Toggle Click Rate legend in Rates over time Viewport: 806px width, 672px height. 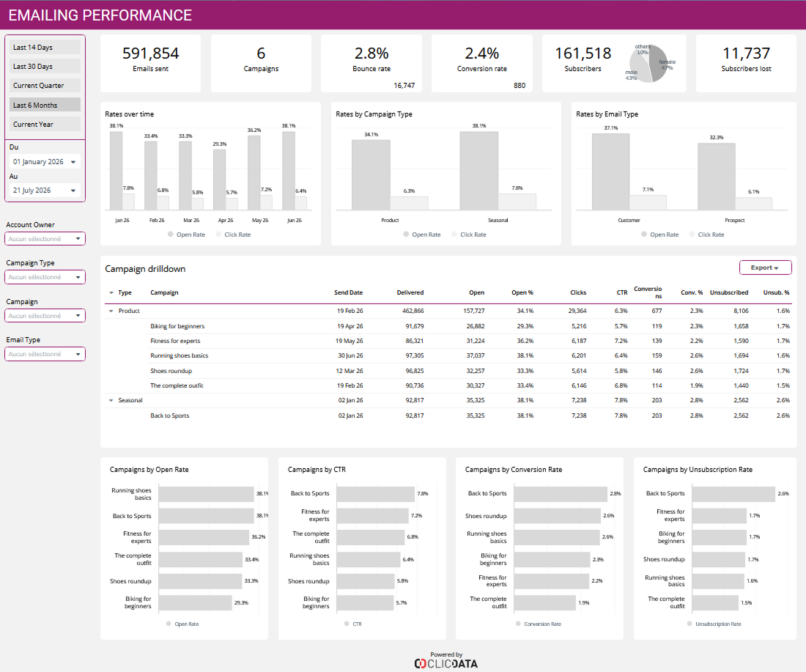point(233,235)
